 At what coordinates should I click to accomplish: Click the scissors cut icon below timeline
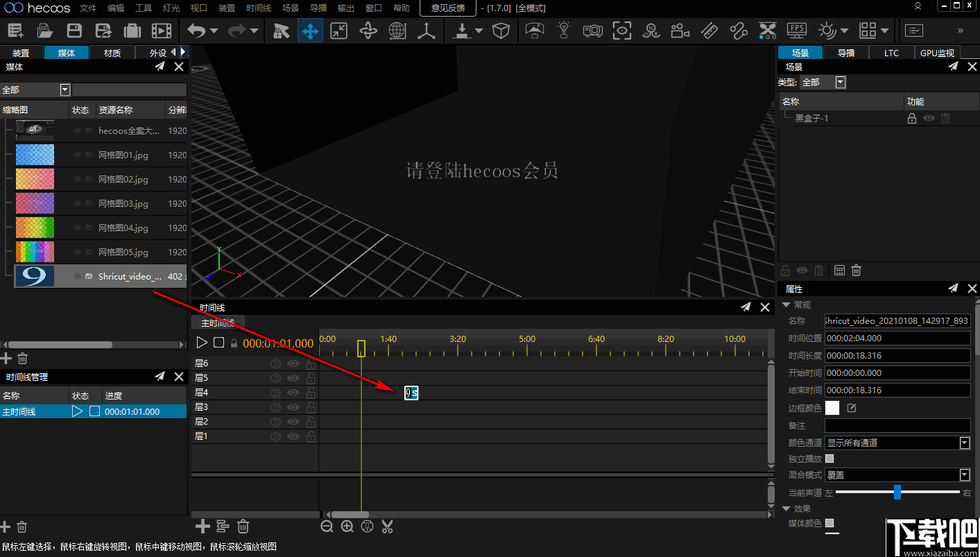387,526
